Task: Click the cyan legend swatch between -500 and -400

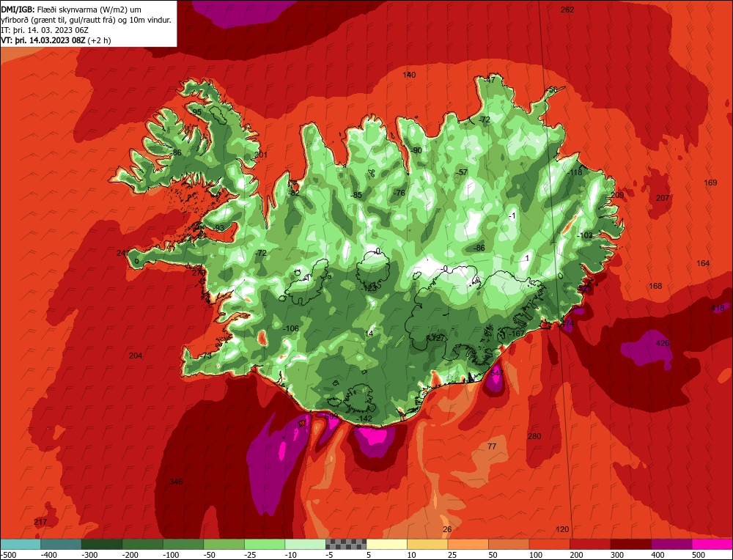Action: click(x=21, y=544)
